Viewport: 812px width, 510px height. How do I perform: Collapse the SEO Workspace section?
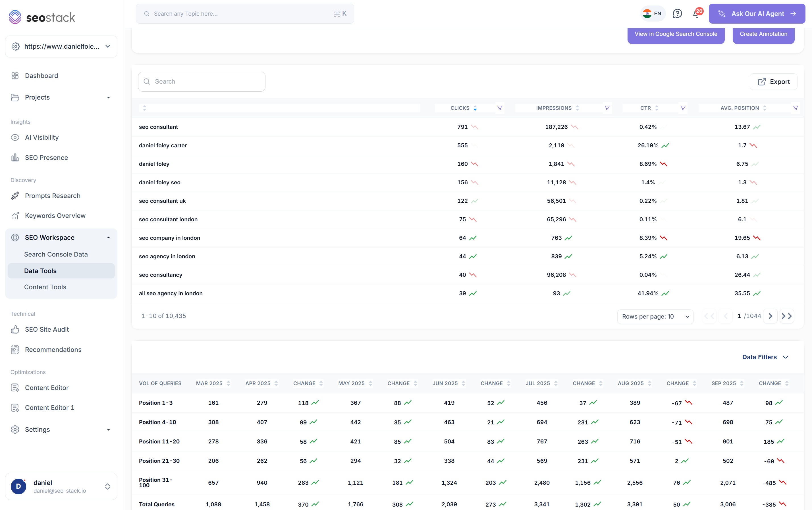(x=109, y=238)
